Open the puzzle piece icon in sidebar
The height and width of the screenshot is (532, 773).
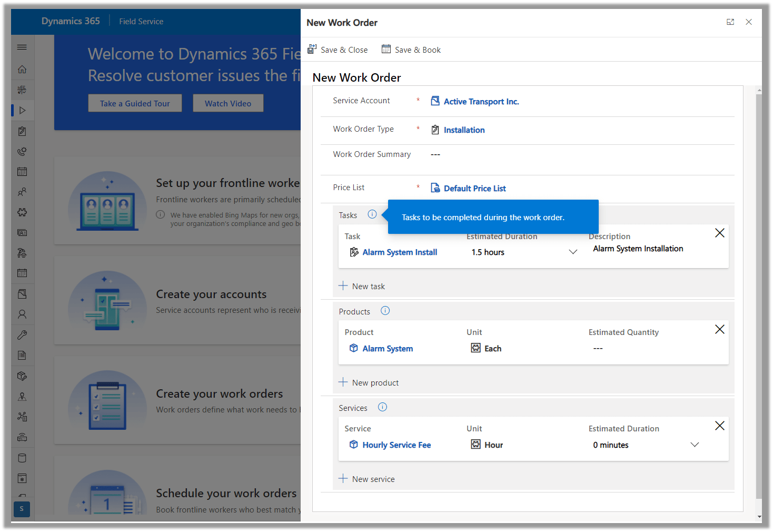point(22,212)
